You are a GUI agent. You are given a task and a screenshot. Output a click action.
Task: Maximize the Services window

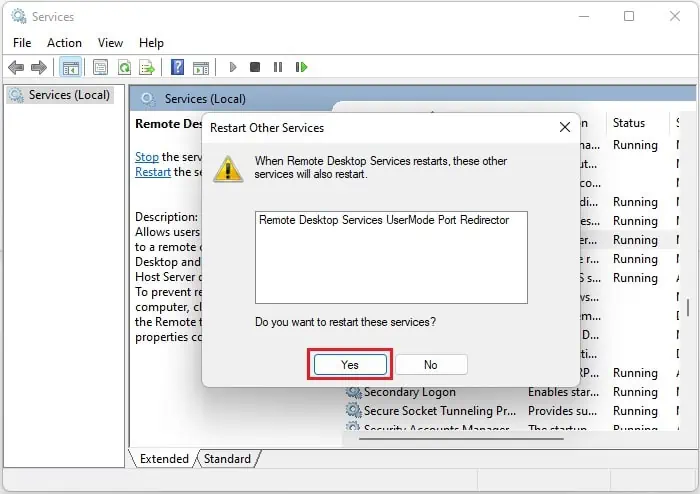629,17
